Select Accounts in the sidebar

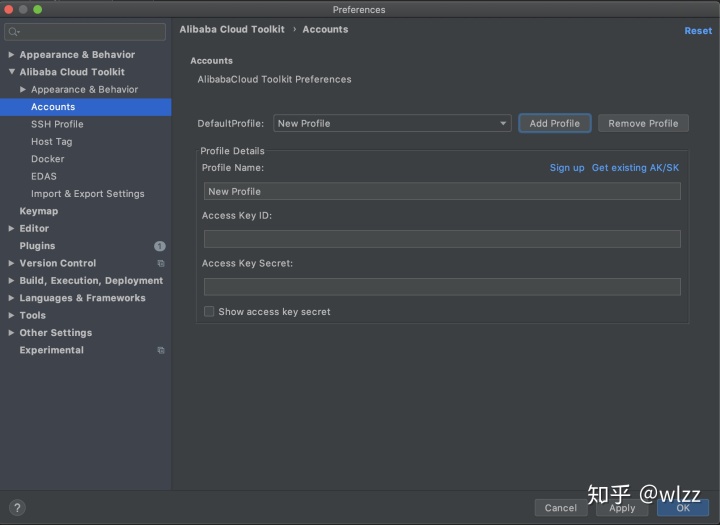[x=85, y=107]
